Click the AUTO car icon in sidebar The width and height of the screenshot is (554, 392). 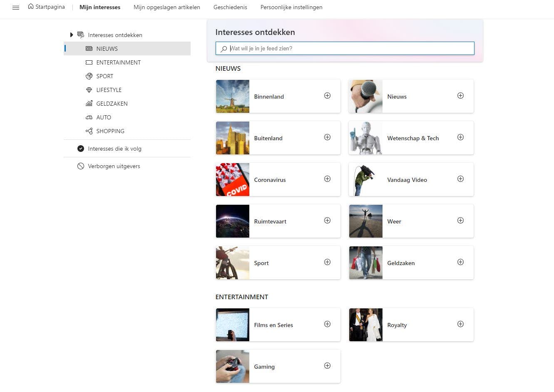[89, 117]
